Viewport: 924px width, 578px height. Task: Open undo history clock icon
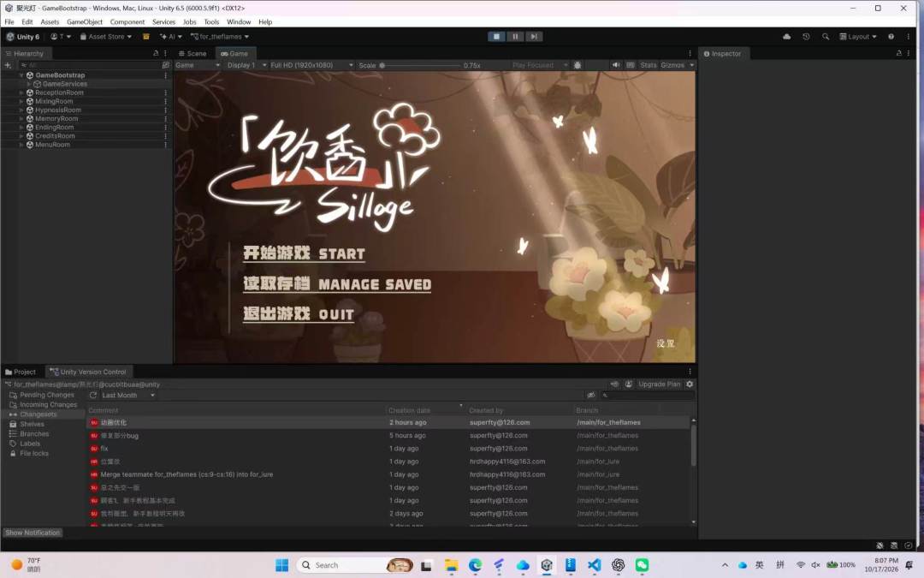coord(806,37)
